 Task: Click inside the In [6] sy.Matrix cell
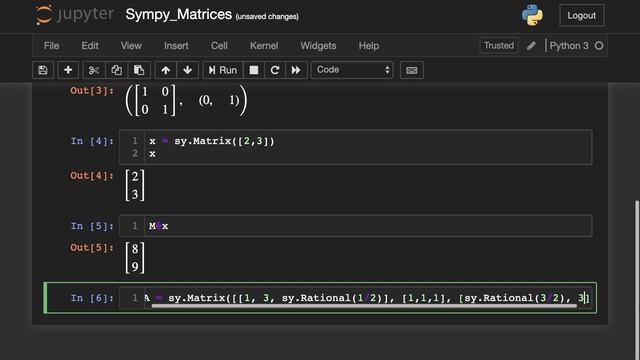pos(355,298)
